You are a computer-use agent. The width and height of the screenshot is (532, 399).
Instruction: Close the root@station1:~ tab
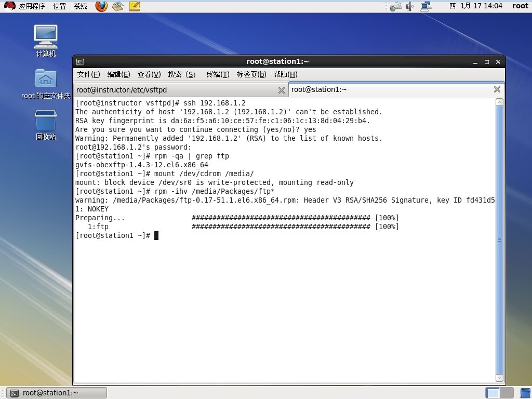497,89
